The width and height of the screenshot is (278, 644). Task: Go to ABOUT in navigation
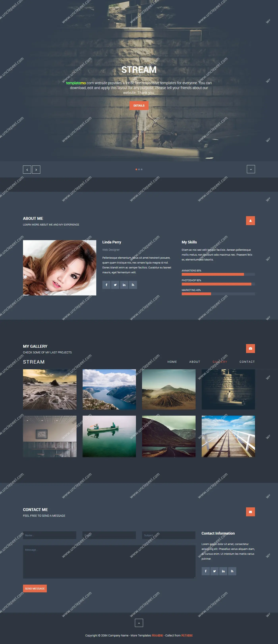pyautogui.click(x=195, y=362)
